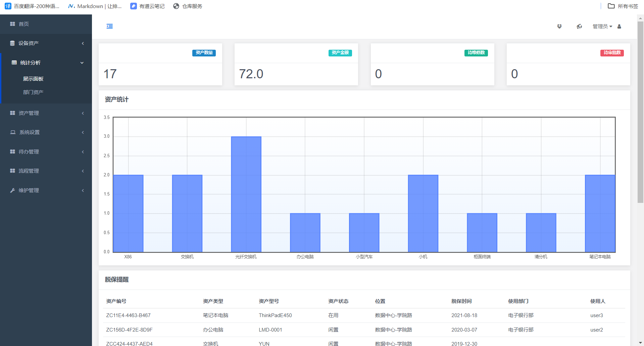The image size is (644, 346).
Task: Click the 交换机 axis label
Action: [187, 257]
